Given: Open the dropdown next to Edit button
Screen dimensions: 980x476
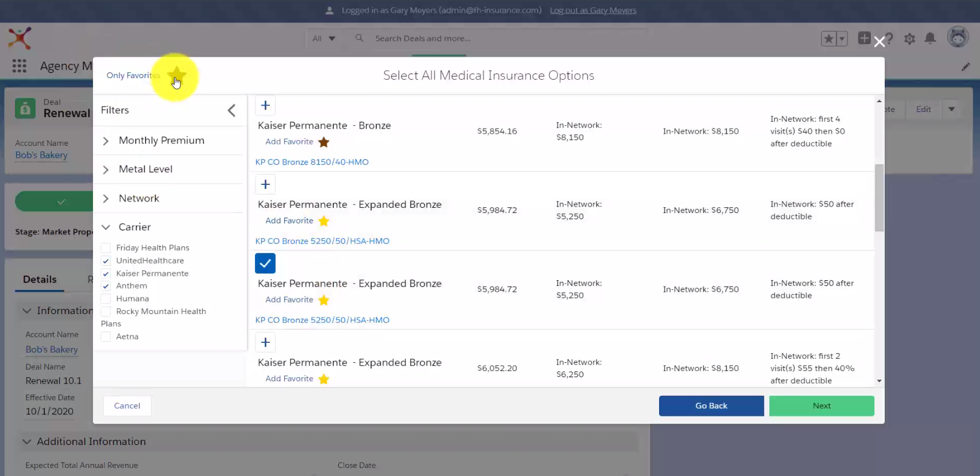Looking at the screenshot, I should (x=951, y=109).
